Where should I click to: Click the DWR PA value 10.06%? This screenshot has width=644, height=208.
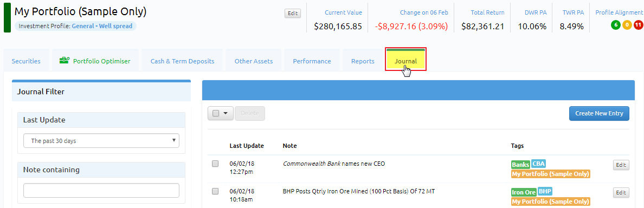click(x=532, y=27)
